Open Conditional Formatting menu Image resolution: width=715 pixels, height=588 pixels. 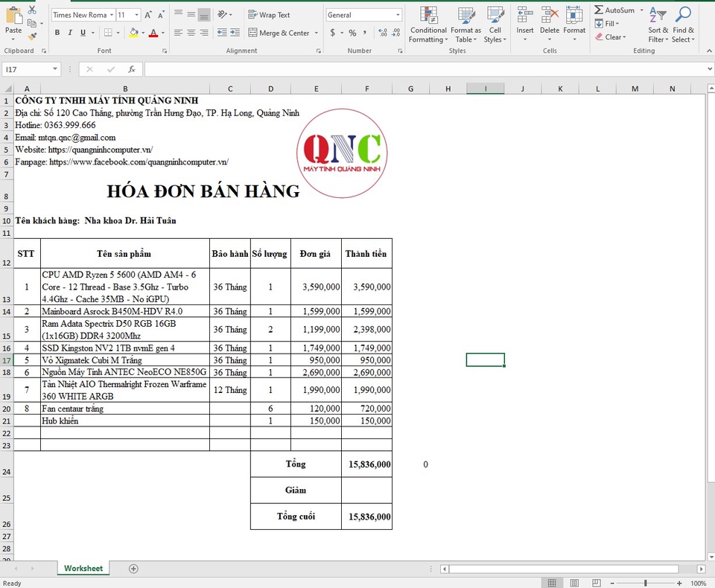point(428,25)
